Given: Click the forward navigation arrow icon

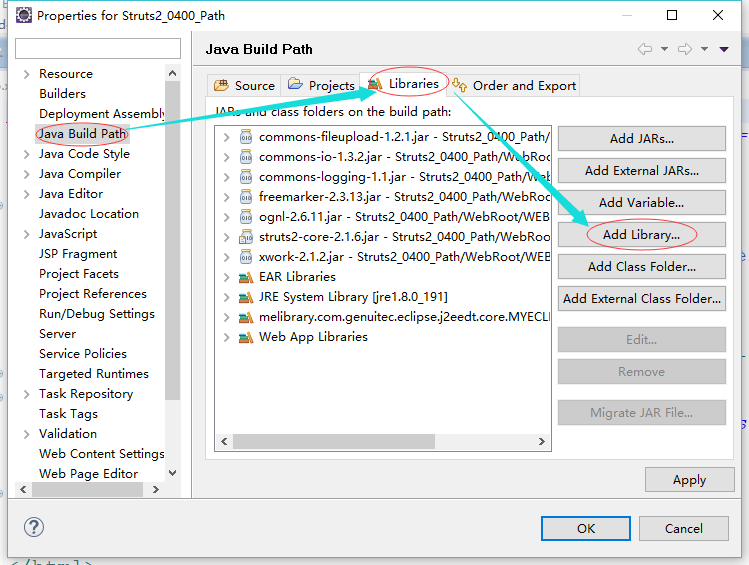Looking at the screenshot, I should coord(685,49).
